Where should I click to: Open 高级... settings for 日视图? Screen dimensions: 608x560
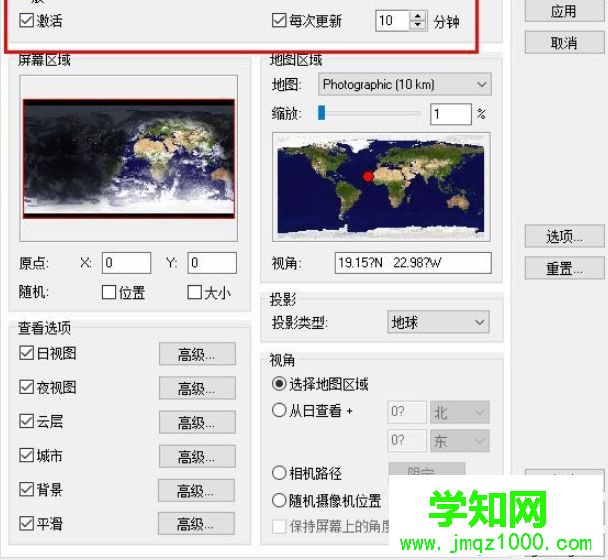[197, 354]
